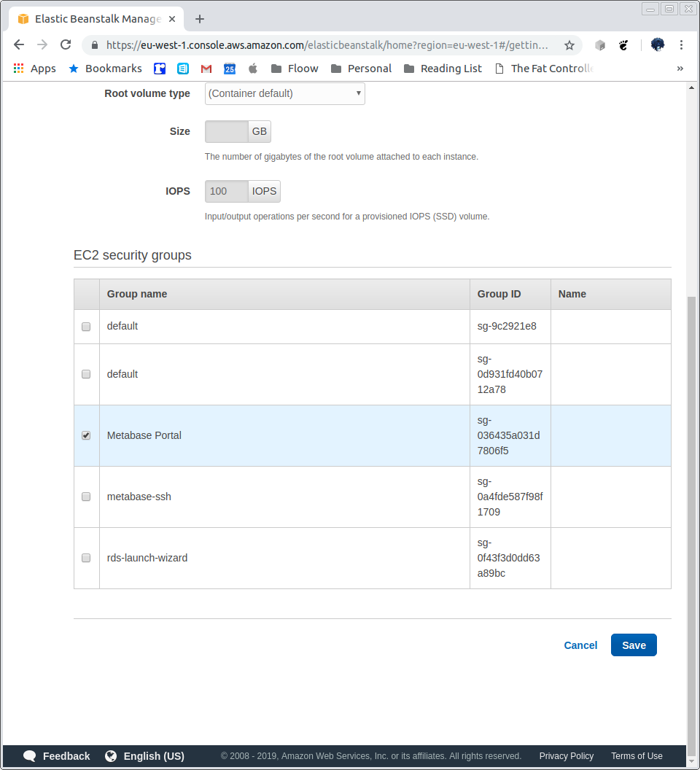This screenshot has width=700, height=770.
Task: View site info via the padlock icon
Action: click(x=94, y=45)
